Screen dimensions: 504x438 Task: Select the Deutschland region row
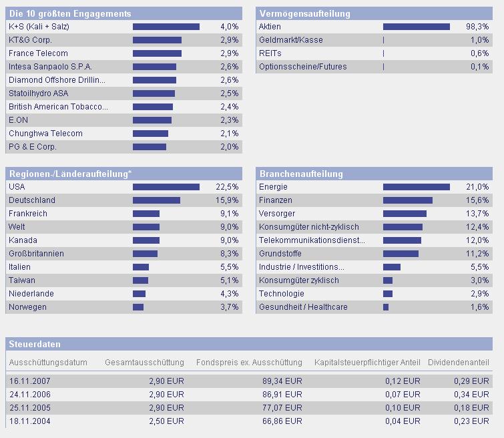pyautogui.click(x=123, y=200)
